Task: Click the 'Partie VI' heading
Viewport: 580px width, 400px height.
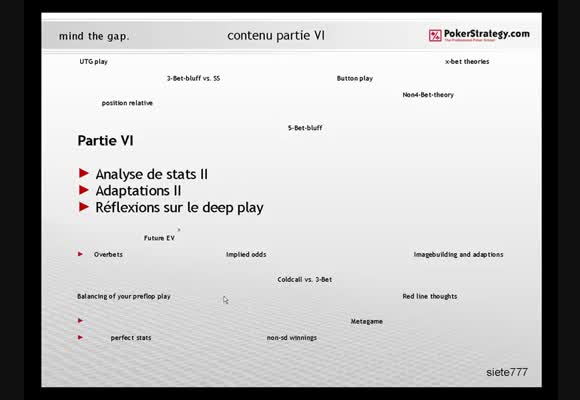Action: pos(105,141)
